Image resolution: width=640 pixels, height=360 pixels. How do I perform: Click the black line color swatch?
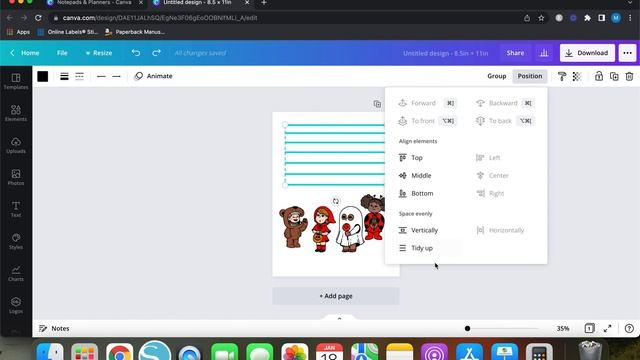click(x=43, y=76)
